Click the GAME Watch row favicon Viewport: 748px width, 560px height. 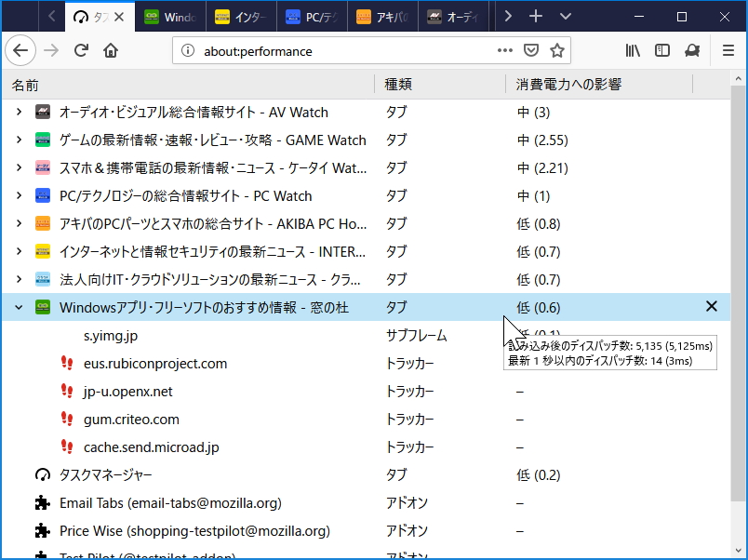point(43,140)
